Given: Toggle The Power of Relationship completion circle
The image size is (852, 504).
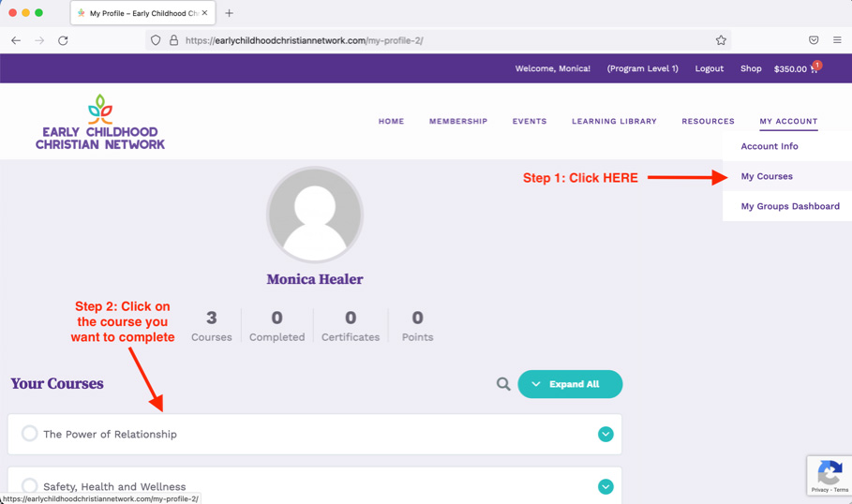Looking at the screenshot, I should click(x=30, y=434).
